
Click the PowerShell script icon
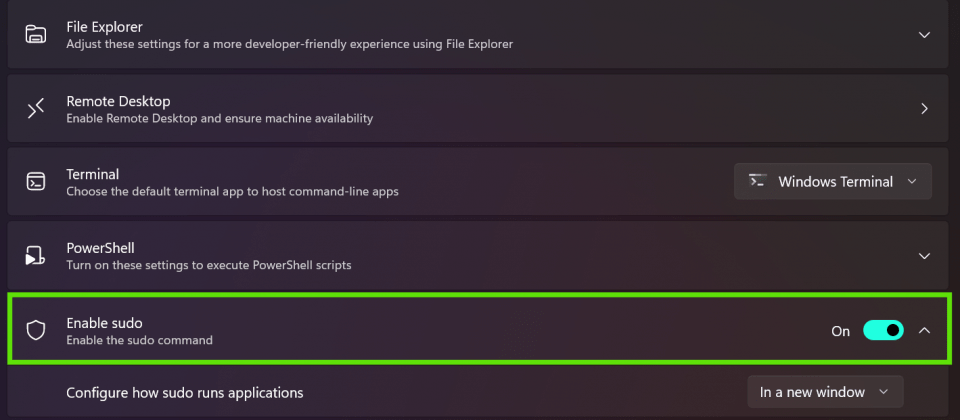36,255
